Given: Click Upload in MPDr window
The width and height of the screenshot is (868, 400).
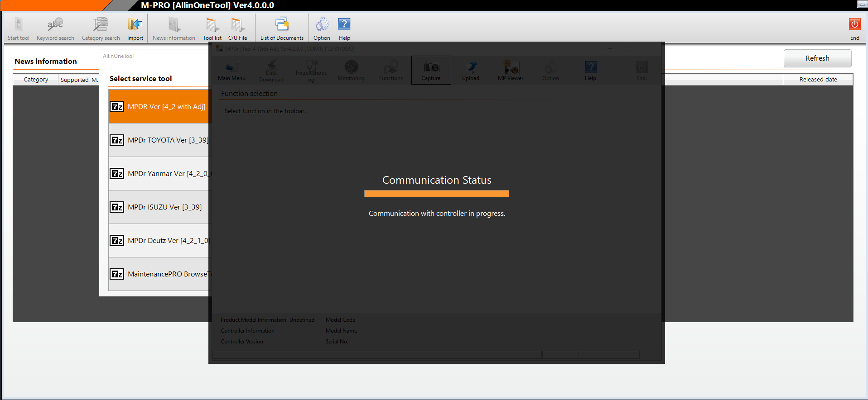Looking at the screenshot, I should [471, 70].
